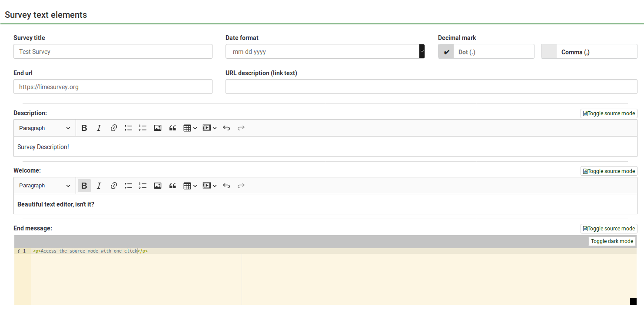Screen dimensions: 644x313
Task: Toggle source mode for Welcome field
Action: tap(609, 171)
